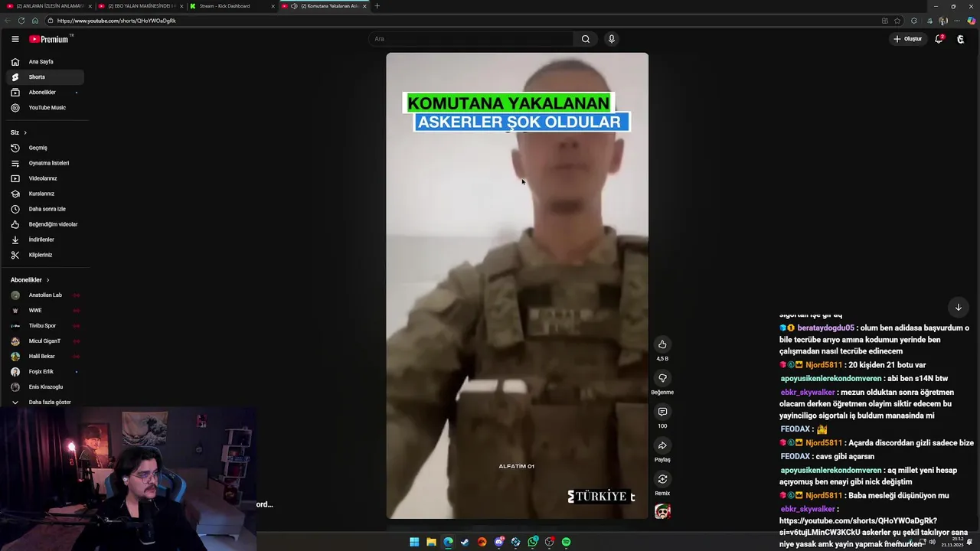The image size is (980, 551).
Task: Open YouTube Music in the sidebar
Action: click(x=45, y=108)
